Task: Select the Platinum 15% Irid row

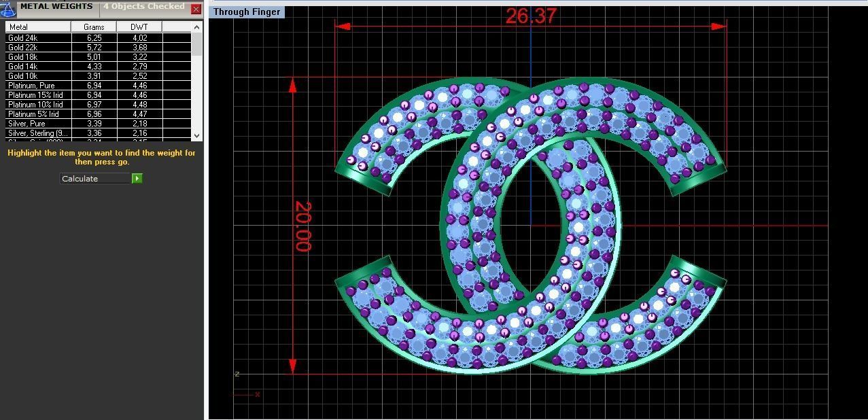Action: pyautogui.click(x=99, y=95)
